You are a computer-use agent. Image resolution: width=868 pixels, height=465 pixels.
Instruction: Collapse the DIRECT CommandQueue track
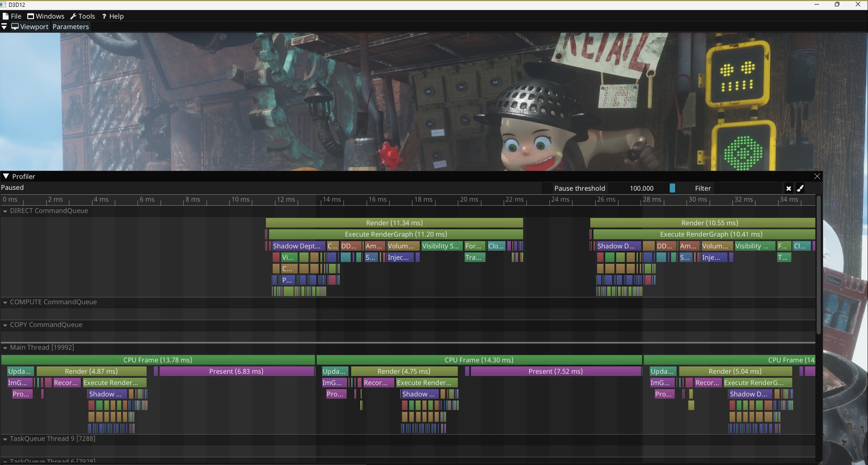pyautogui.click(x=5, y=211)
